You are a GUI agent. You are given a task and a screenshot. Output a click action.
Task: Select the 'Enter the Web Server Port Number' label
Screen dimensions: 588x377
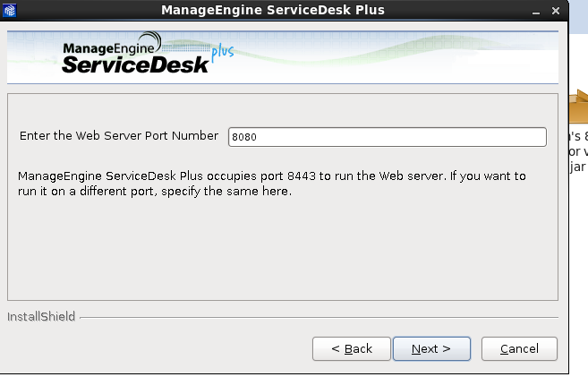coord(119,135)
